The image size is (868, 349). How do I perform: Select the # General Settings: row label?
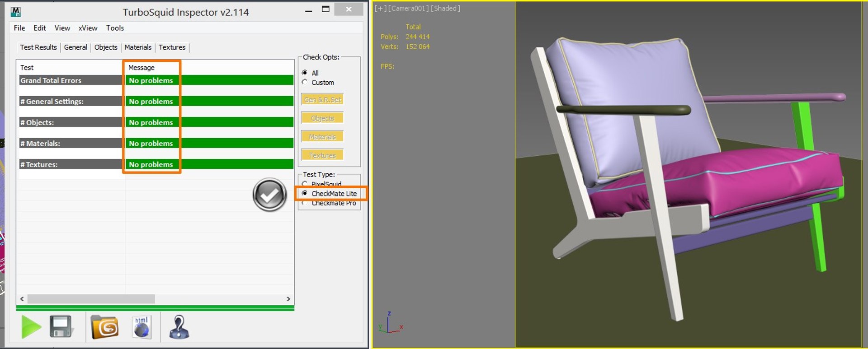(x=52, y=102)
